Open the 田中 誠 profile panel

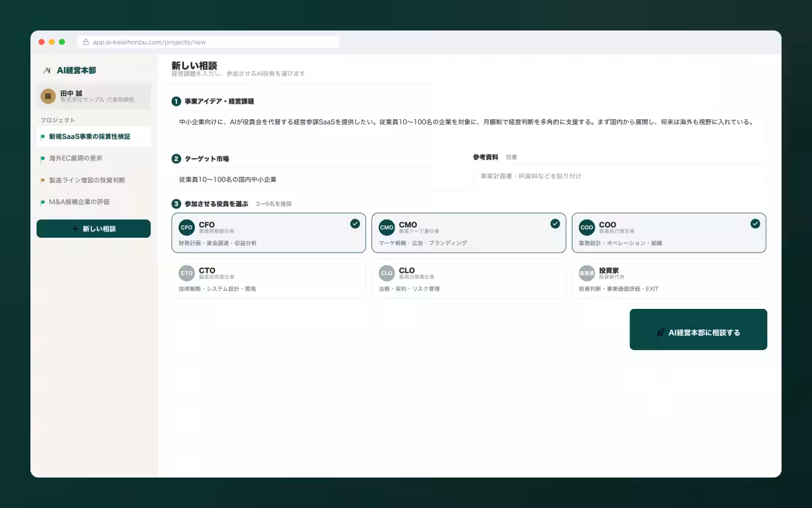click(x=93, y=96)
